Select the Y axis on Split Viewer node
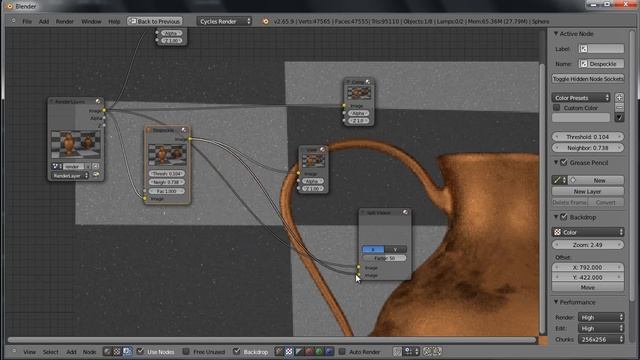 [x=395, y=249]
